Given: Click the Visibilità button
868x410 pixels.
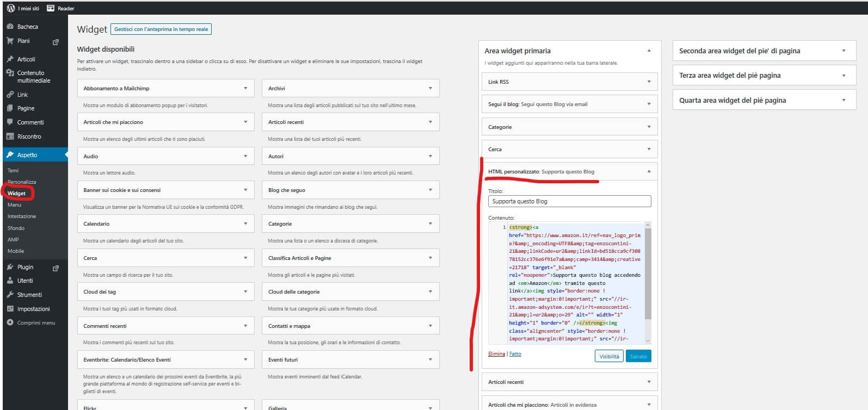Looking at the screenshot, I should (x=609, y=356).
